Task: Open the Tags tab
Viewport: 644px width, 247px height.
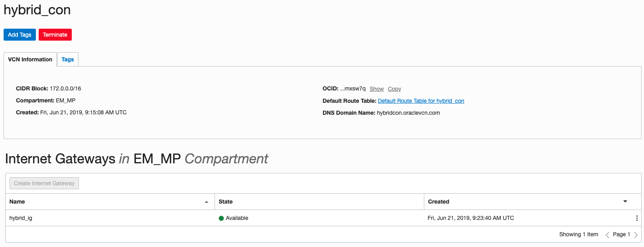Action: [x=67, y=59]
